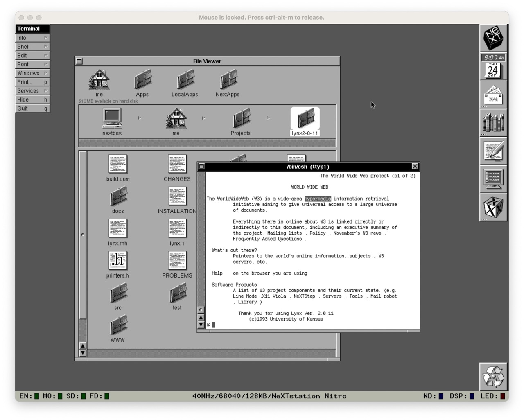Choose Print... from the Terminal menu
524x420 pixels.
tap(32, 82)
